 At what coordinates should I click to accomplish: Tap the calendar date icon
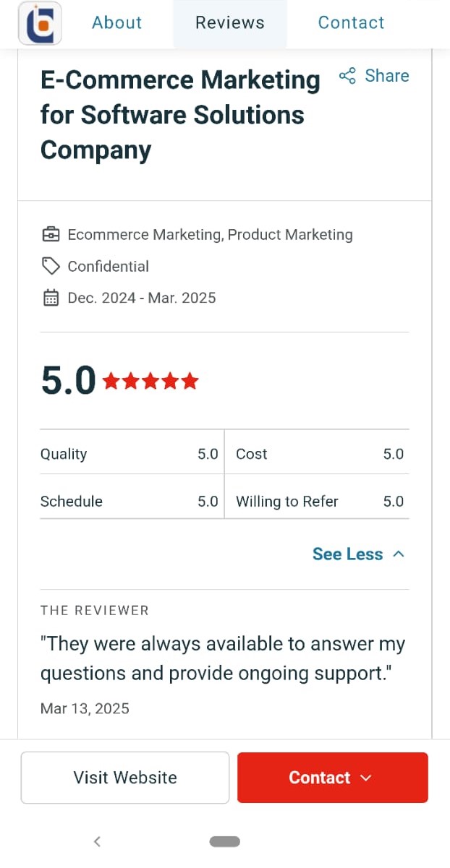tap(51, 298)
